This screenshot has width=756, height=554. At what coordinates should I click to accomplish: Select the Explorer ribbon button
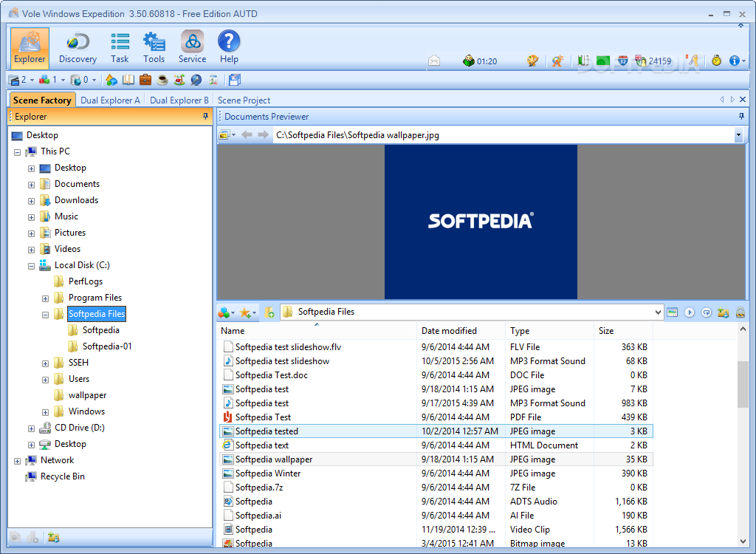(30, 48)
